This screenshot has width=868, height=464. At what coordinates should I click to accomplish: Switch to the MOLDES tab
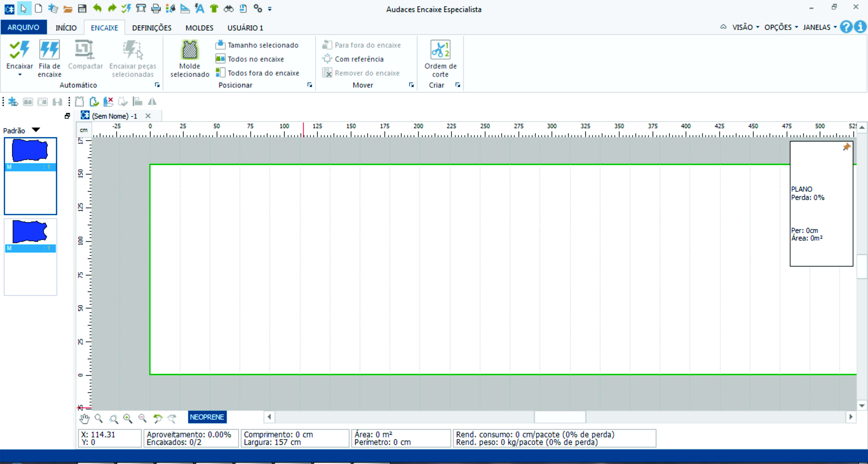click(199, 28)
